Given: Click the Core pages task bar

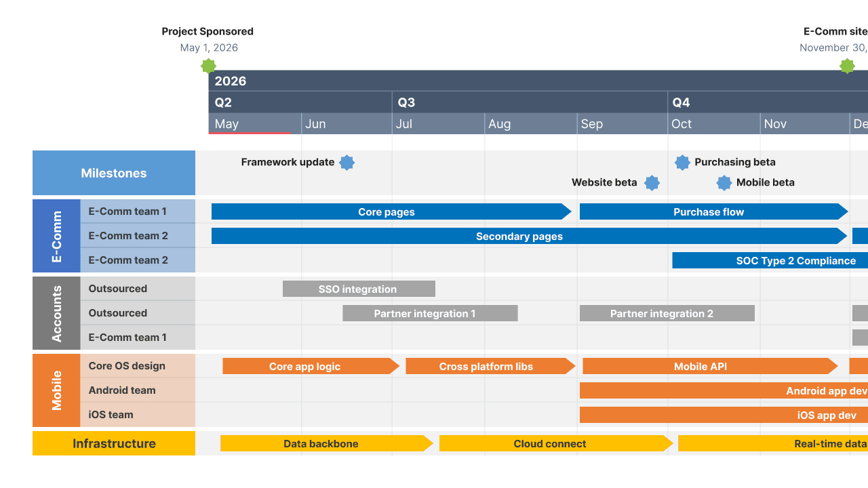Looking at the screenshot, I should point(391,212).
